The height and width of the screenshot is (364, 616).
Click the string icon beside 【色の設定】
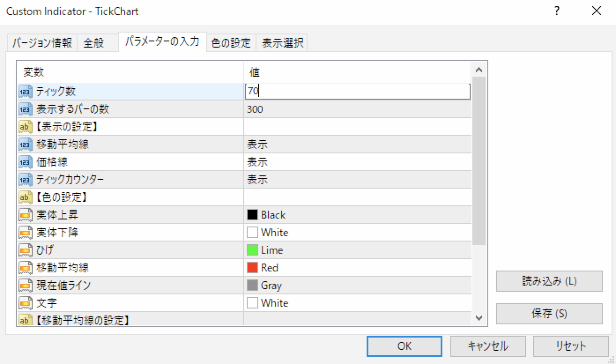pyautogui.click(x=26, y=197)
